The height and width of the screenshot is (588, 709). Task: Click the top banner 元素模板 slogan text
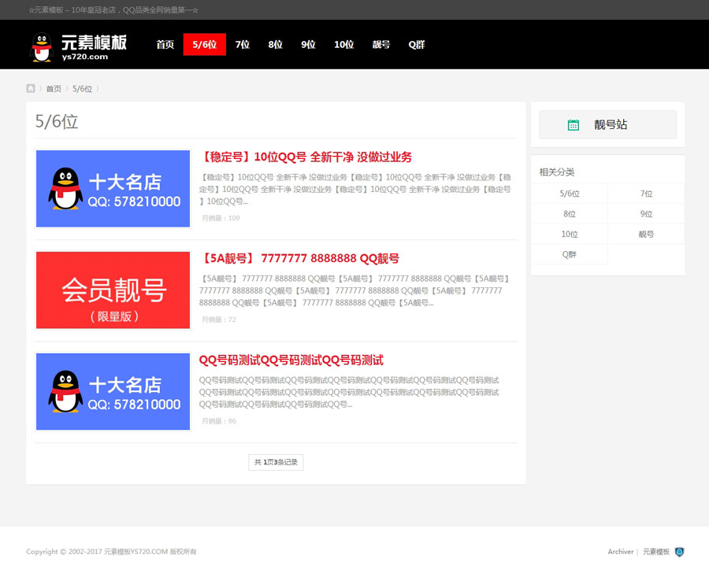(113, 10)
